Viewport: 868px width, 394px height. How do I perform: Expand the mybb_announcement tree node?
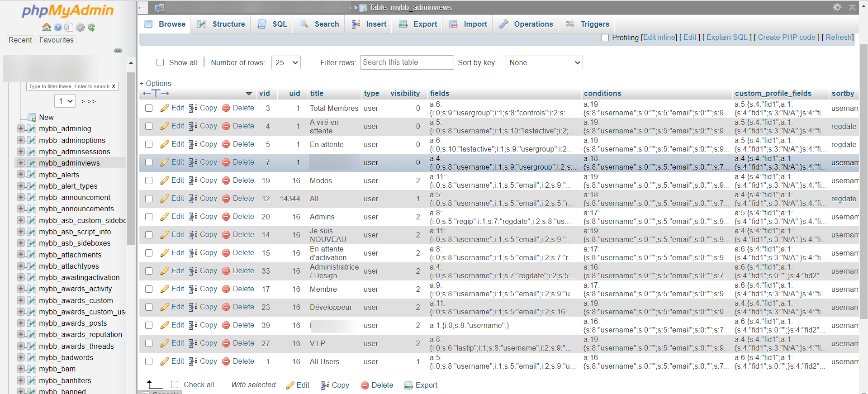pos(20,197)
